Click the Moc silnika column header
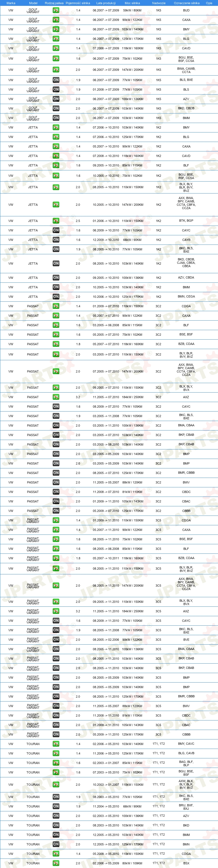Screen dimensions: 218x868 132,3
